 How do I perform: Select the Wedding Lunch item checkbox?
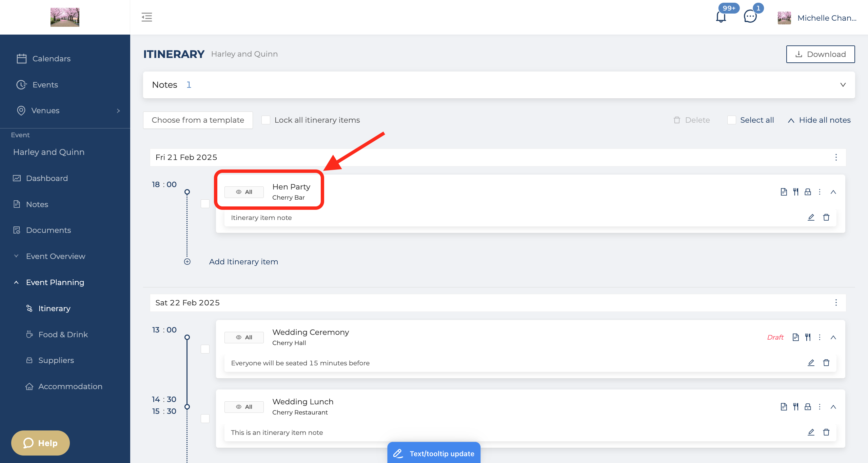click(205, 419)
